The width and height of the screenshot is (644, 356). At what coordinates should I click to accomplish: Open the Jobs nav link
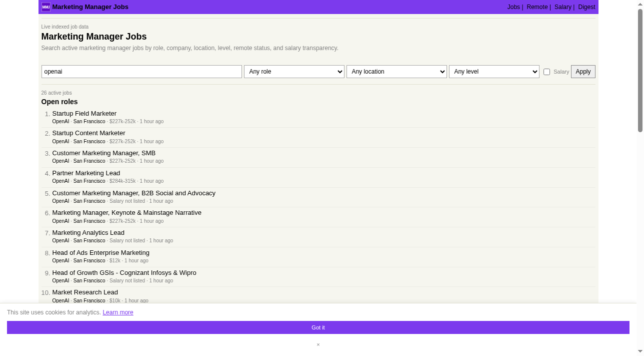513,7
